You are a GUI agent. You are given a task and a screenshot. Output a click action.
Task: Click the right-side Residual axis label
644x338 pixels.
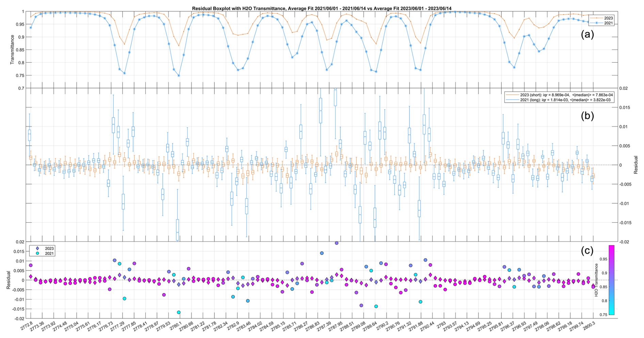(x=635, y=165)
